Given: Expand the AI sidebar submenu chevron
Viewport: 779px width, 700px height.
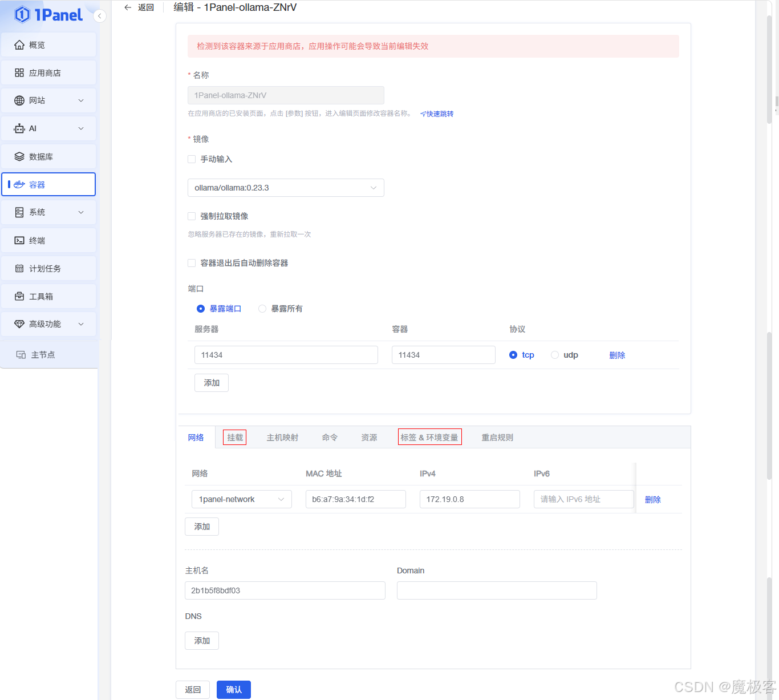Looking at the screenshot, I should [x=81, y=128].
